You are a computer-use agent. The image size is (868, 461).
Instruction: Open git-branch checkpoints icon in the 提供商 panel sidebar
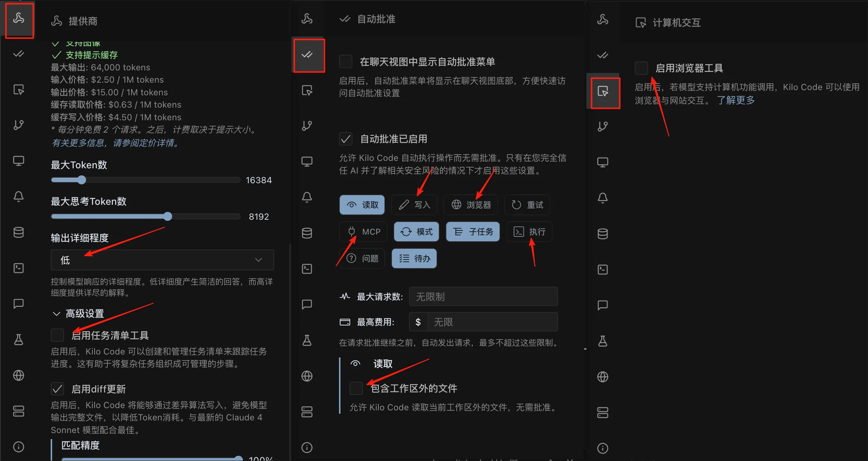19,125
